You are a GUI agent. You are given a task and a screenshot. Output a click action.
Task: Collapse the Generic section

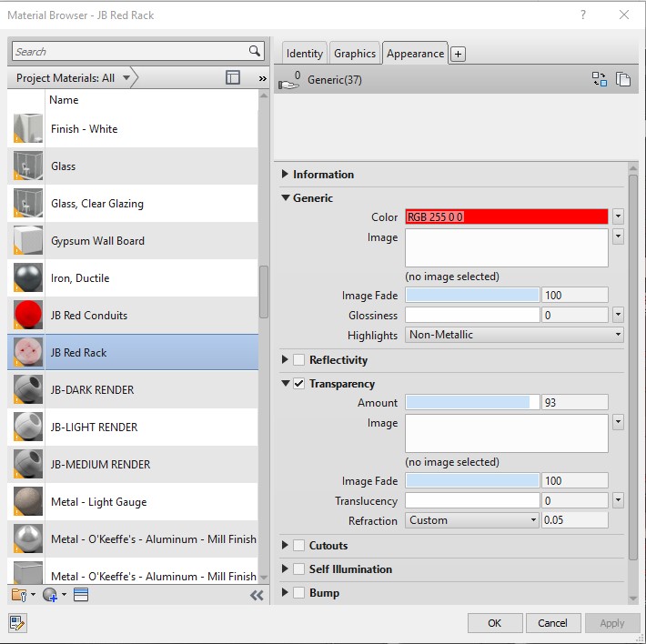(x=285, y=197)
